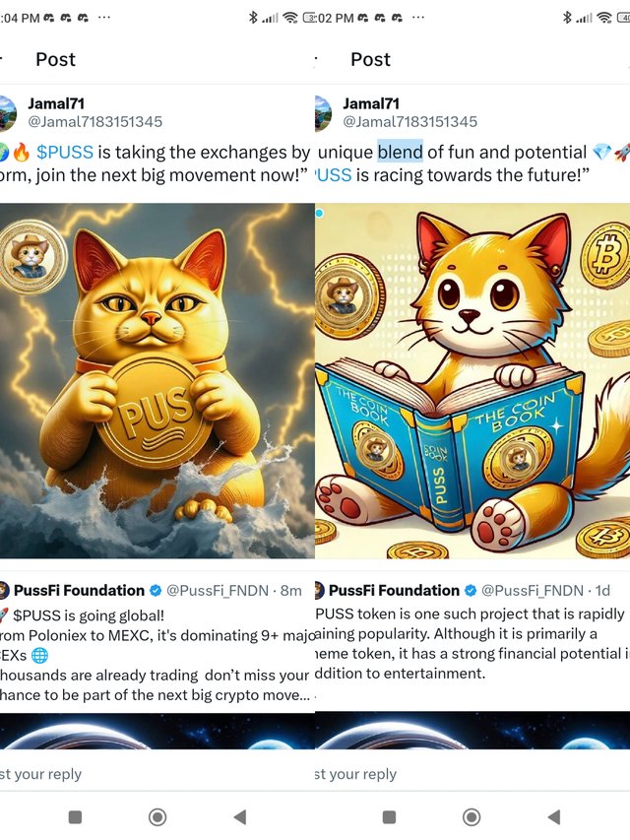Open @PussFi_FNDN handle in left quoted post

(x=218, y=590)
